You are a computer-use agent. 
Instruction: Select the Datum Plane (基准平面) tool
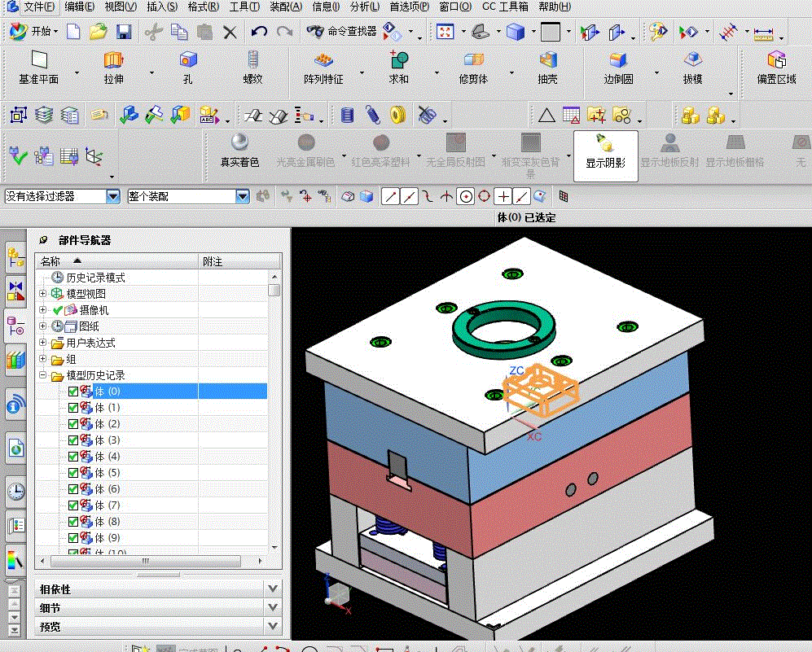click(x=39, y=68)
